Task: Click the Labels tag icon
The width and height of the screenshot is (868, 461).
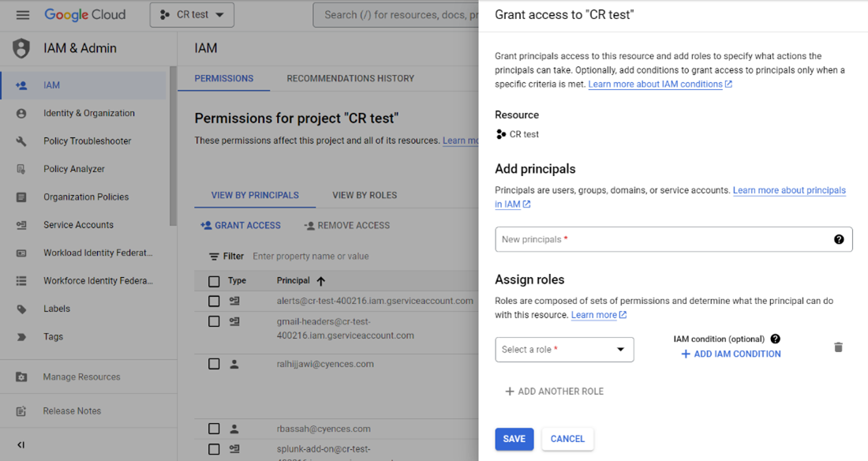Action: (21, 309)
